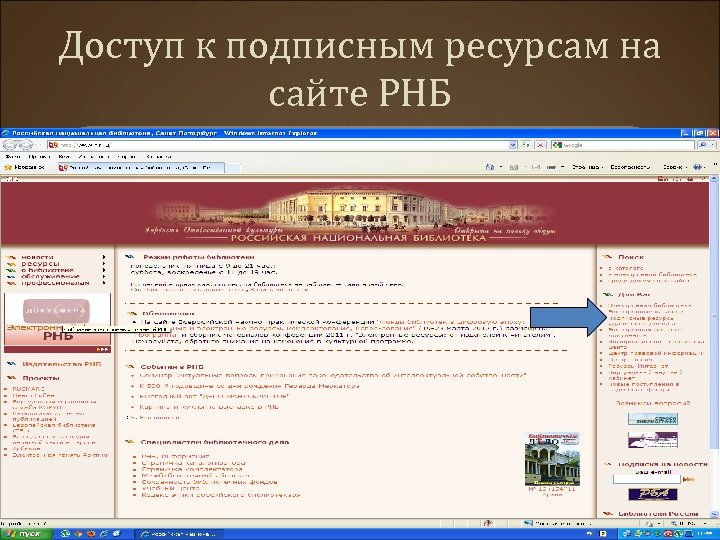Open the 'новости' site menu
The image size is (720, 540).
tap(37, 257)
